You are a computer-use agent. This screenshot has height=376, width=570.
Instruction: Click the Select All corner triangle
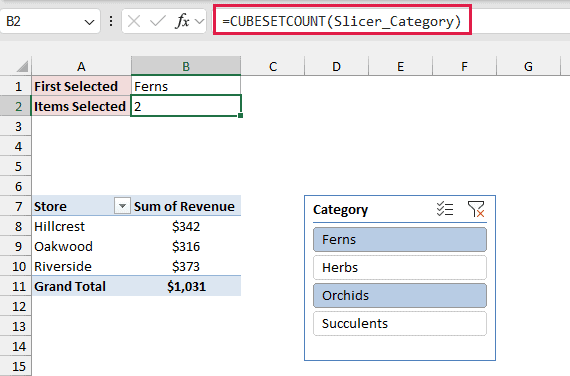22,67
